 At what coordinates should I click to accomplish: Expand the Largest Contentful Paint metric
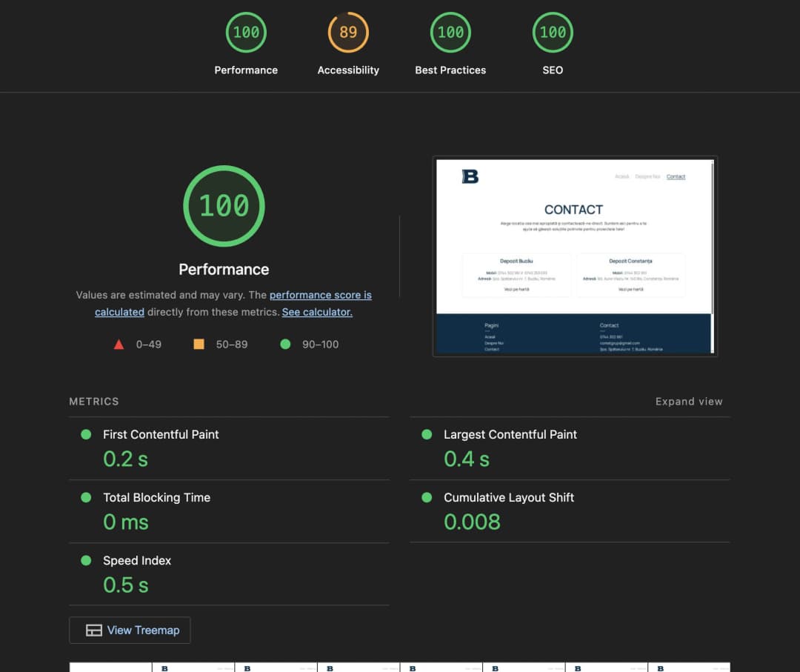(510, 435)
